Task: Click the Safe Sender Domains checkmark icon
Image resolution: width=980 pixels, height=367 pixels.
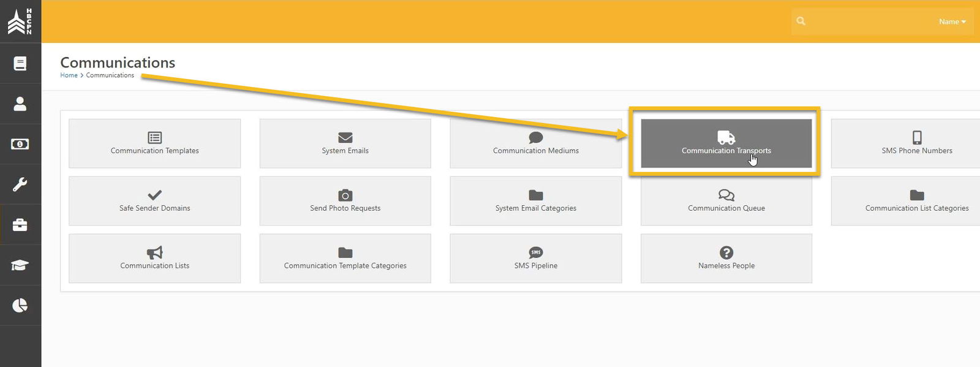Action: click(x=155, y=195)
